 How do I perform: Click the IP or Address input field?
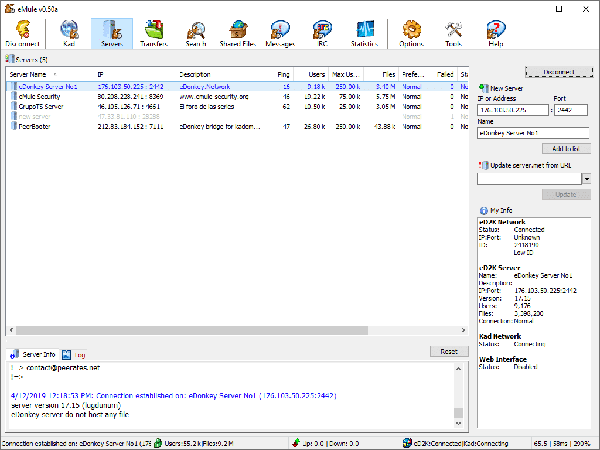(513, 110)
